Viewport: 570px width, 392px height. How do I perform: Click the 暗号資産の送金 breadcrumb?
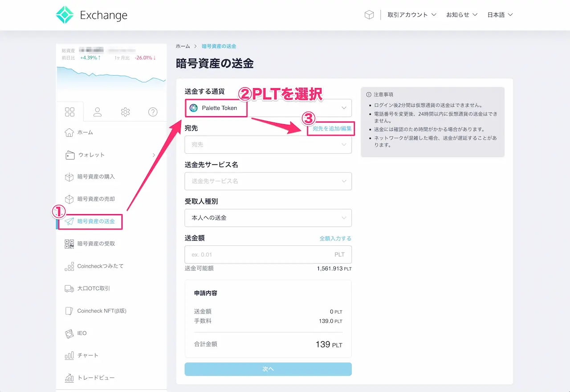(219, 46)
